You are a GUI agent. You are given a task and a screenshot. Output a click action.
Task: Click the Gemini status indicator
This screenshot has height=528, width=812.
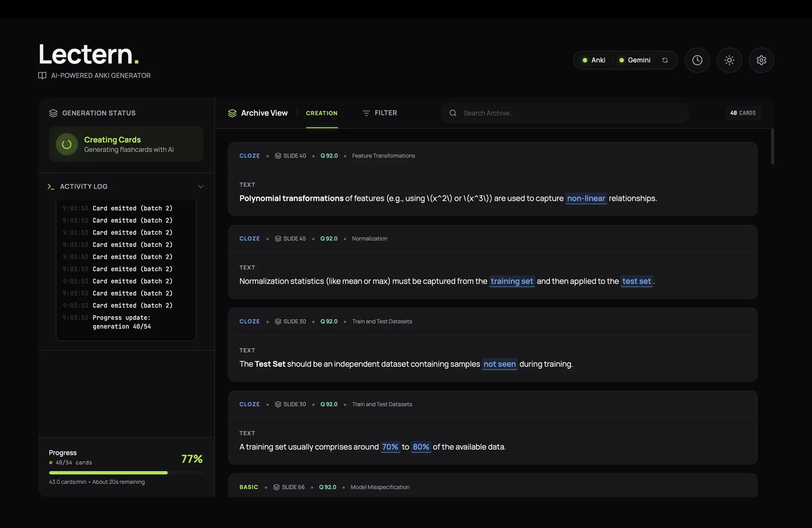coord(635,60)
